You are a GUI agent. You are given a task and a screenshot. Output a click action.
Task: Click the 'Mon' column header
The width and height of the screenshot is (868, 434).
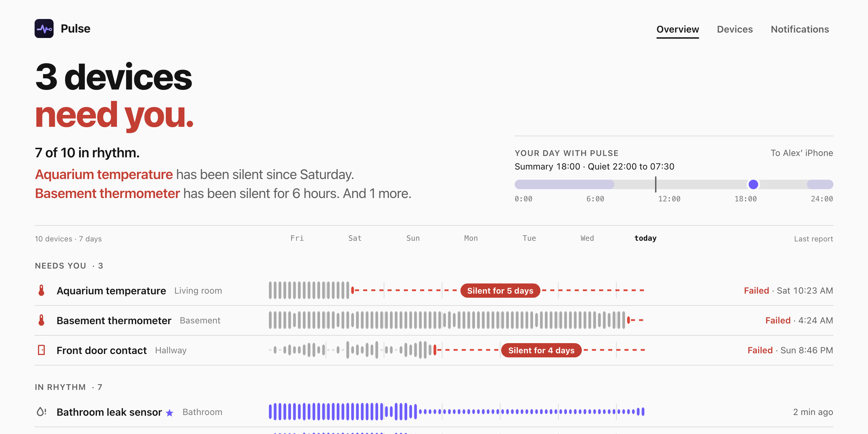(x=471, y=238)
